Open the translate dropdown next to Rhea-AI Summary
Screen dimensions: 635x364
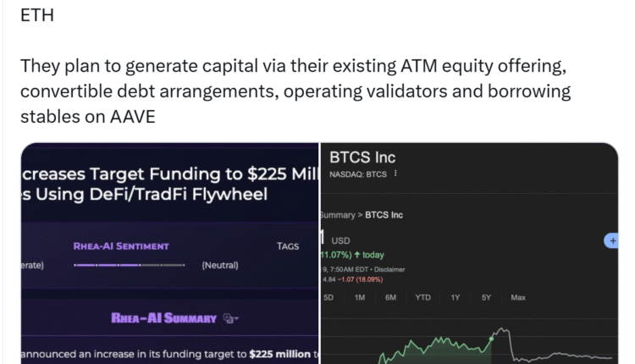click(231, 318)
